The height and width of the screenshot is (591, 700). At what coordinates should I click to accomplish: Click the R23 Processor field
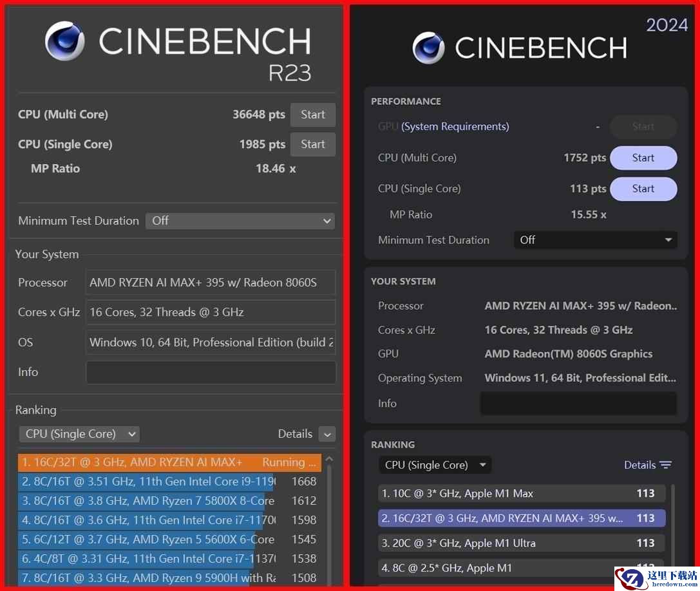(211, 283)
